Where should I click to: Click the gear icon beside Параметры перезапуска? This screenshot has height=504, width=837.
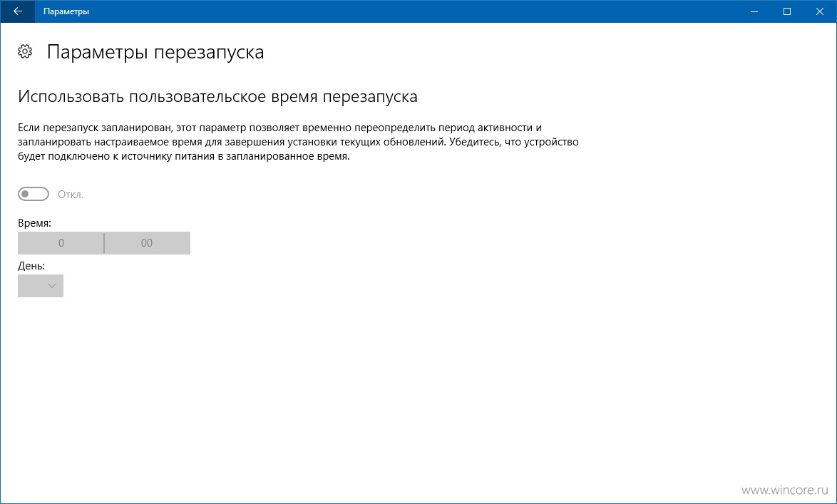25,52
